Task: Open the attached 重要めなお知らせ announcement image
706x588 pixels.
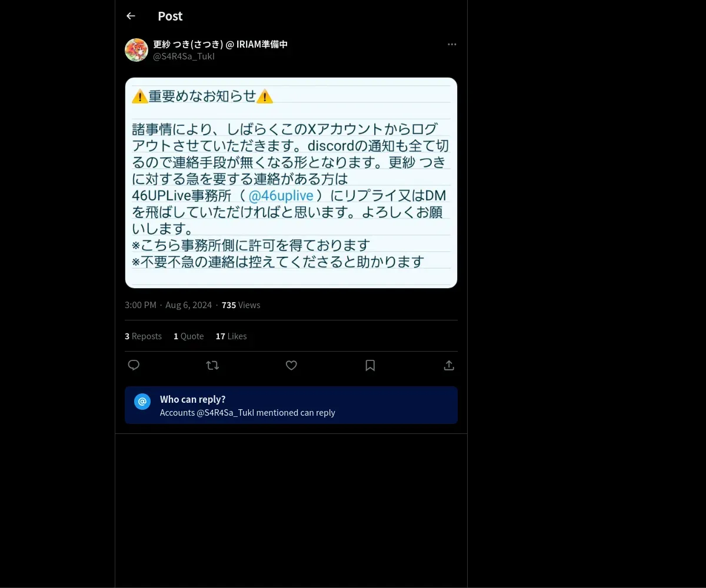Action: (291, 183)
